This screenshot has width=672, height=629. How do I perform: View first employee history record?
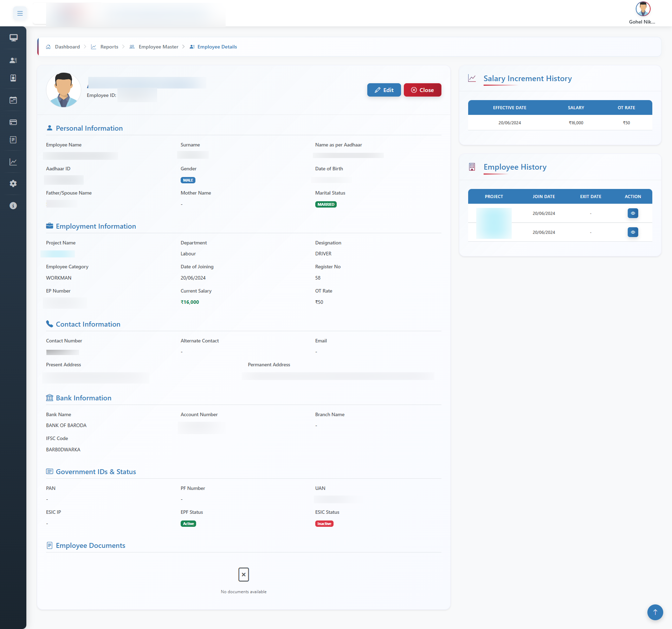tap(633, 213)
